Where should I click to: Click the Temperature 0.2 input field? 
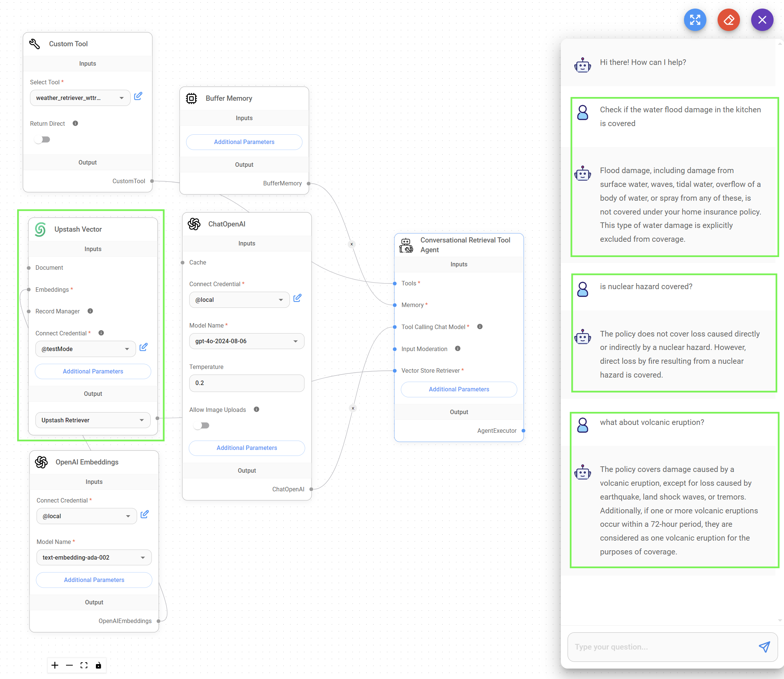(246, 383)
